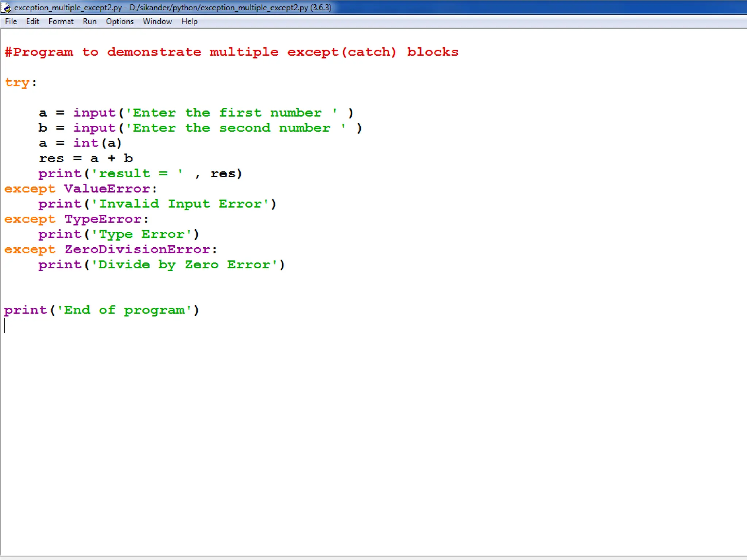Click on the TypeError exception name
Viewport: 747px width, 560px height.
103,219
